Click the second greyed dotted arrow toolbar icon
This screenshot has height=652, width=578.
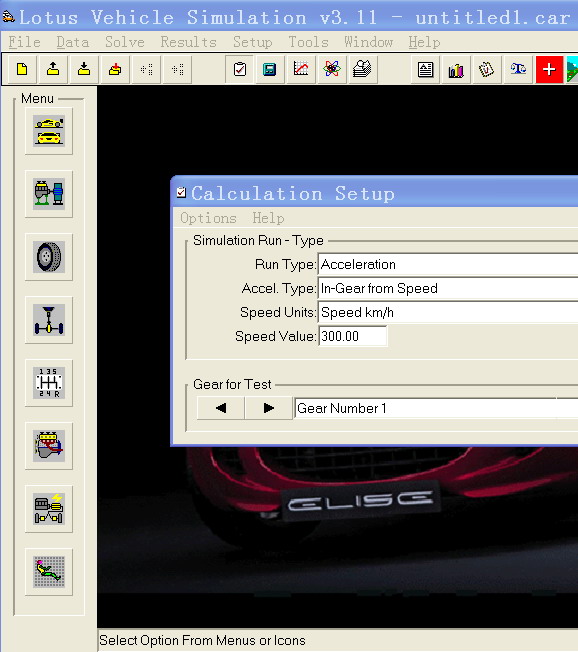178,69
